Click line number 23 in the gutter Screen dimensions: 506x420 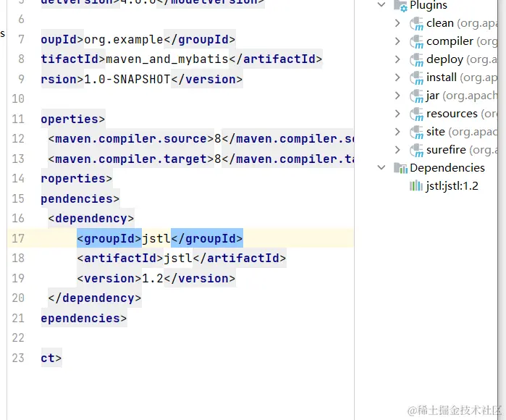click(18, 358)
